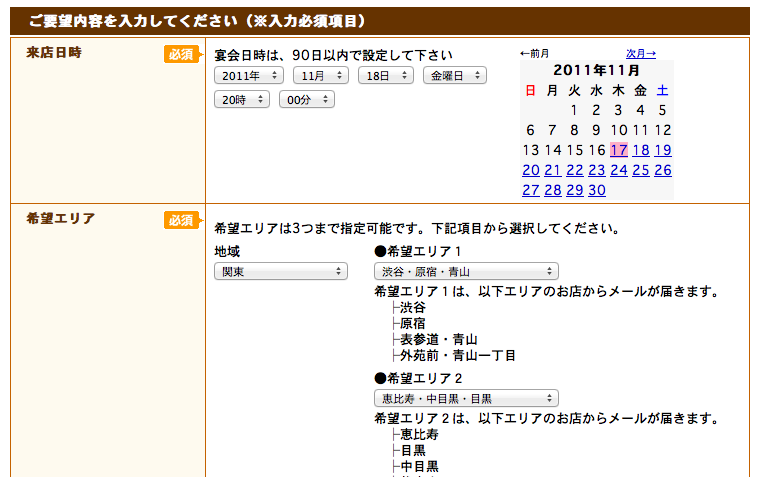This screenshot has width=757, height=477.
Task: Click the 来店日時 row label
Action: (54, 53)
